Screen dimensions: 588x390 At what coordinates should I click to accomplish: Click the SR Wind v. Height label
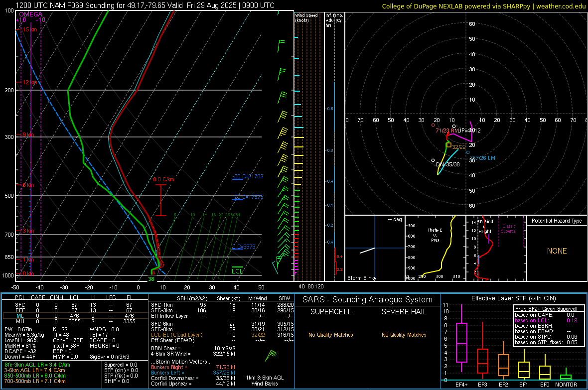pyautogui.click(x=485, y=227)
